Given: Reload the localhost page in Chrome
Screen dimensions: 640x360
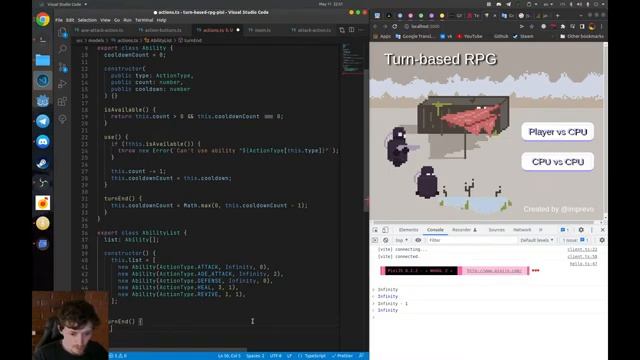Looking at the screenshot, I should pyautogui.click(x=395, y=26).
